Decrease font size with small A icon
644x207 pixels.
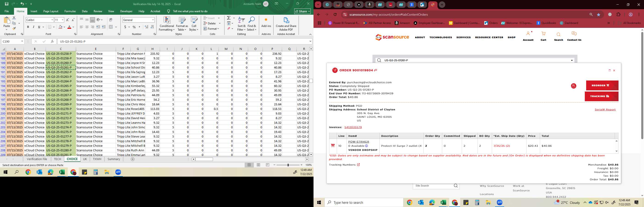tap(73, 20)
